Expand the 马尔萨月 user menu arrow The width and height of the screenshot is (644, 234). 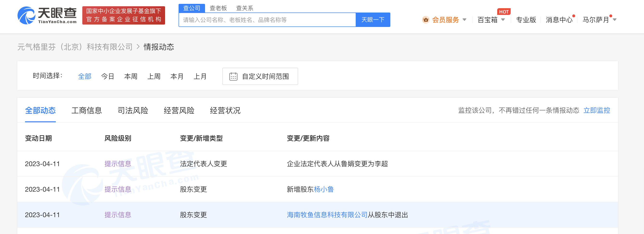coord(615,19)
